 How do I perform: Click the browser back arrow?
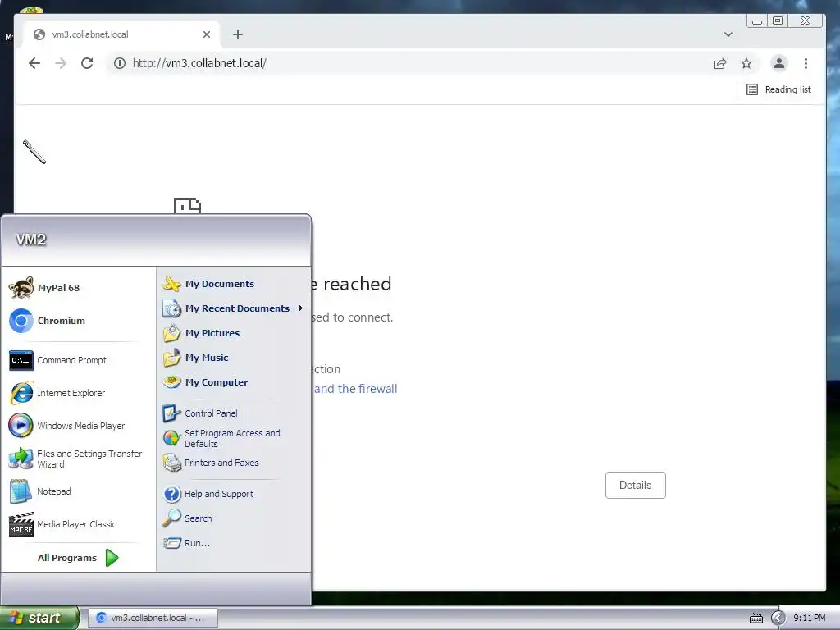(34, 63)
